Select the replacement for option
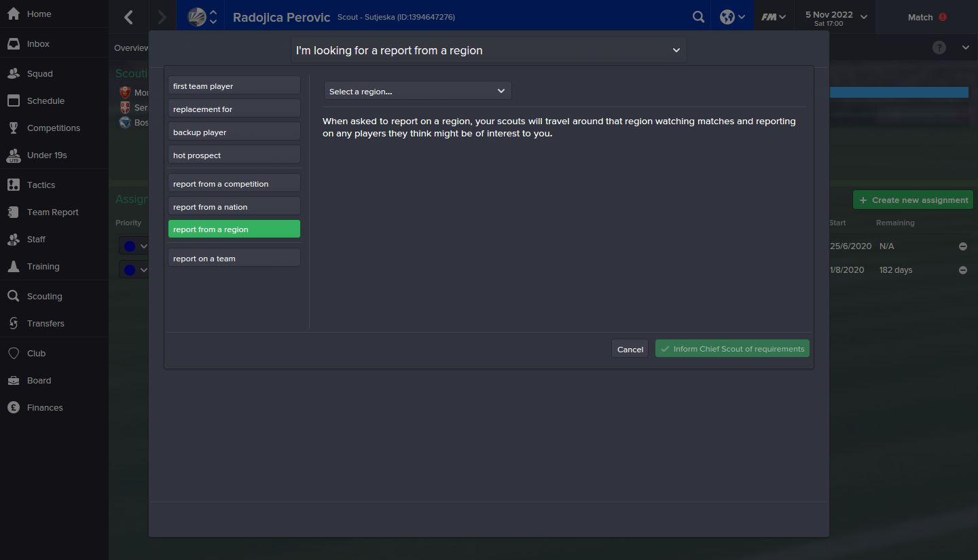This screenshot has height=560, width=978. (234, 109)
